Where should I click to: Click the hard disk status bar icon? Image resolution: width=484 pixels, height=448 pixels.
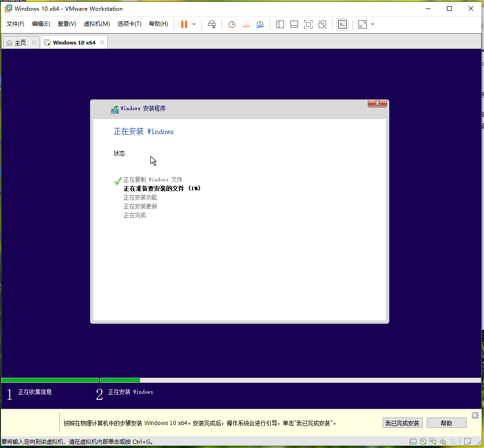click(x=413, y=442)
